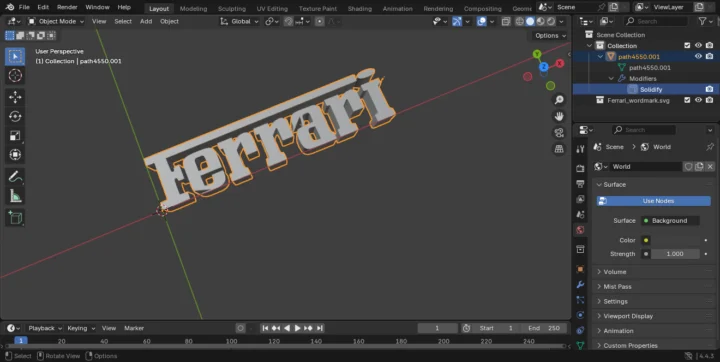Choose the Move tool
720x362 pixels.
[15, 97]
